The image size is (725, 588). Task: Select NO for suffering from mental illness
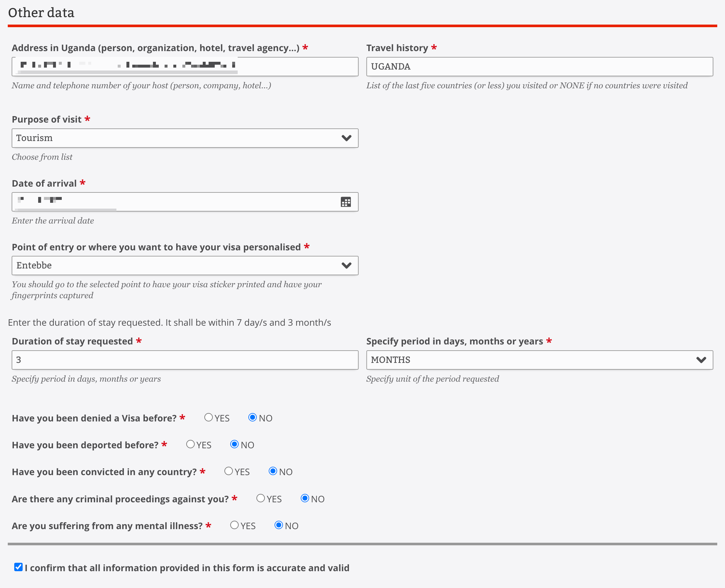coord(278,525)
